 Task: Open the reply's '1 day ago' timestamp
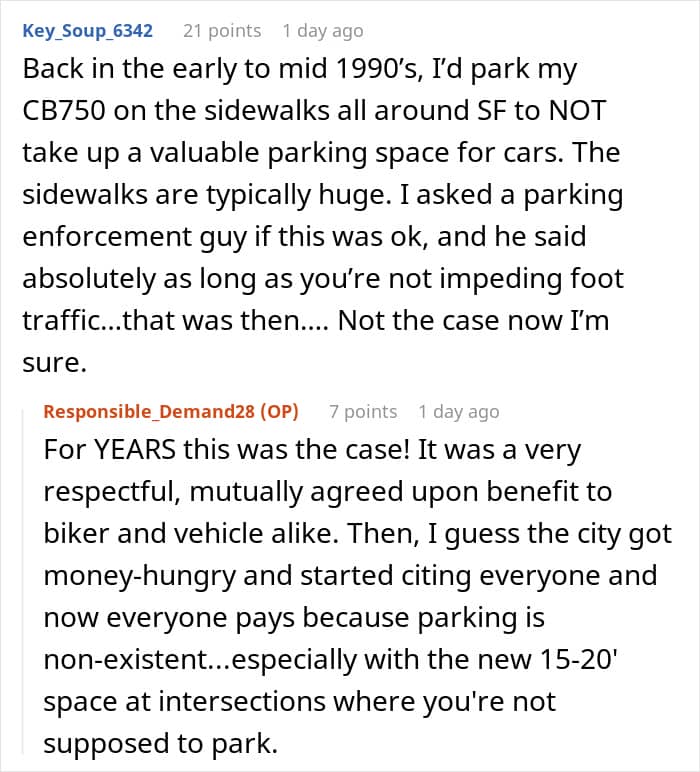click(459, 412)
